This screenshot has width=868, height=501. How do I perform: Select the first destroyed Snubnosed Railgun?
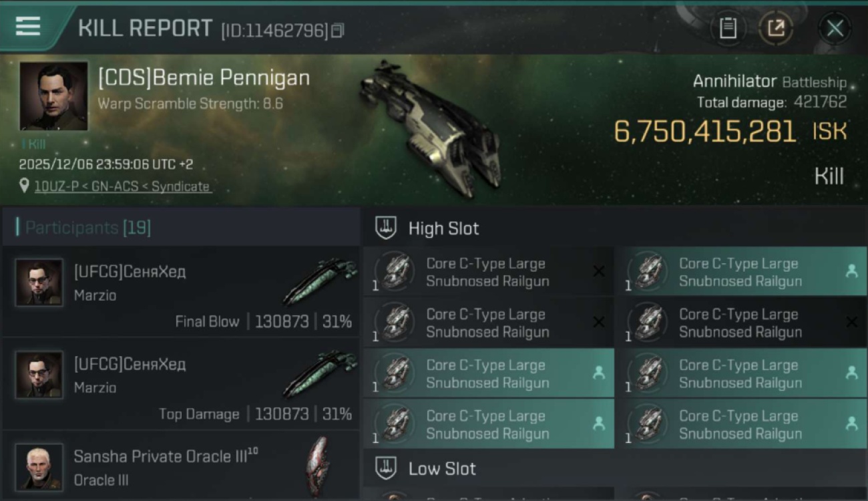487,272
